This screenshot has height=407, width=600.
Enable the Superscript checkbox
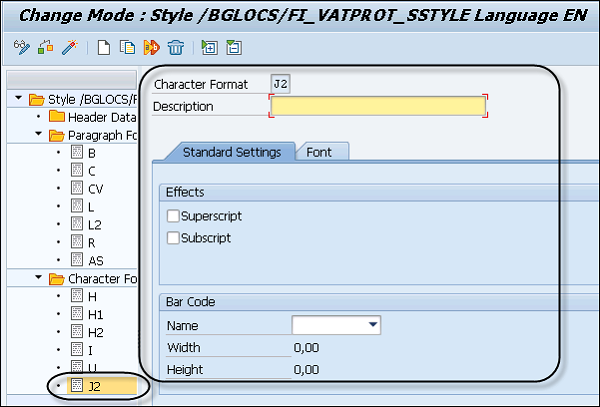tap(173, 216)
